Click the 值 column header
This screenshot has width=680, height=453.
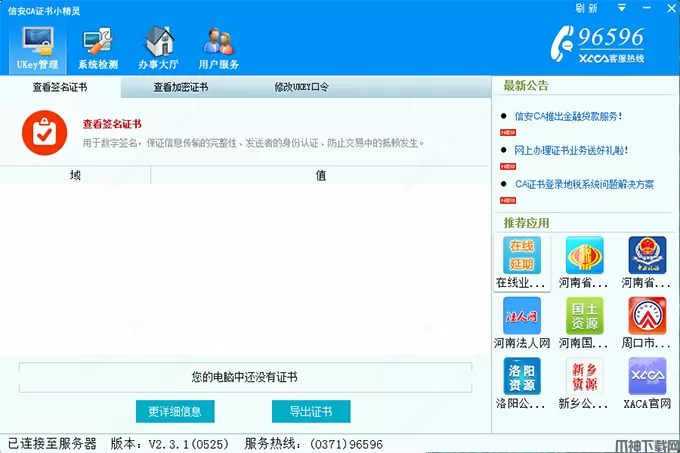coord(320,175)
